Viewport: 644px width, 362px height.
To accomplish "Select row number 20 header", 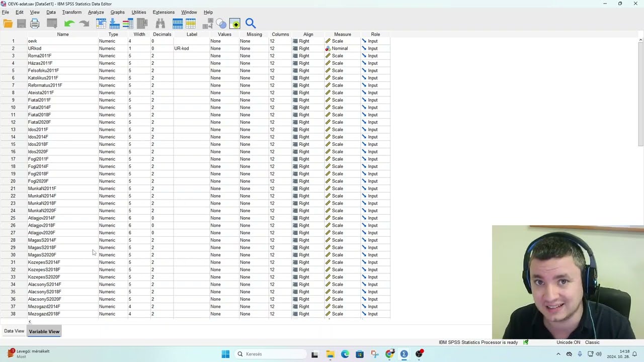I will [13, 181].
